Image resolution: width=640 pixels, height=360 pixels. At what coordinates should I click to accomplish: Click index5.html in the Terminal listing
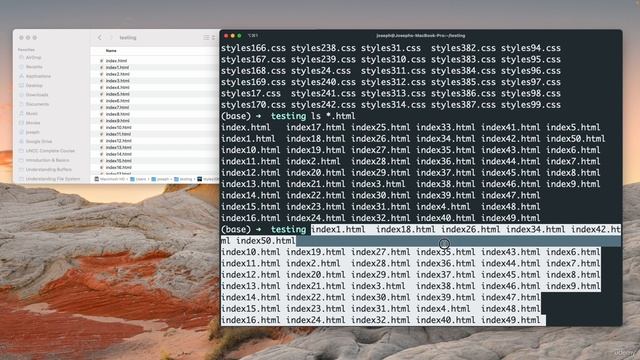pos(573,127)
